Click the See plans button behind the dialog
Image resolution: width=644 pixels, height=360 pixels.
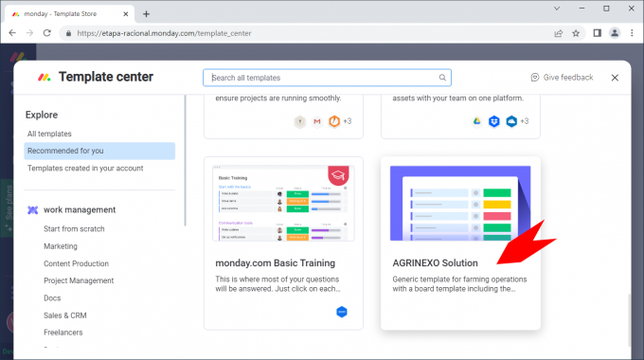[8, 207]
